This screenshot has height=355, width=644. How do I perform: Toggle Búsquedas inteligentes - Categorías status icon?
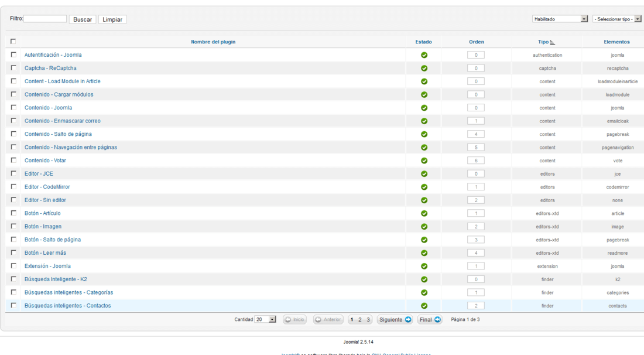(424, 292)
